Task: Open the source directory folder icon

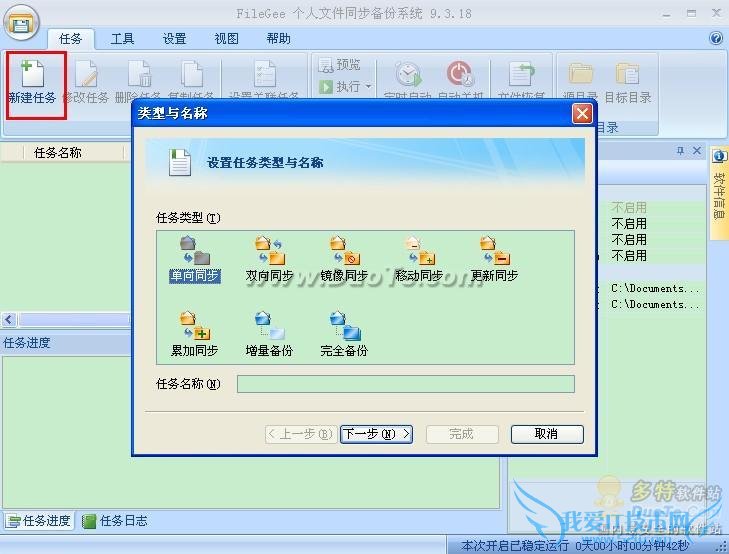Action: [x=580, y=73]
